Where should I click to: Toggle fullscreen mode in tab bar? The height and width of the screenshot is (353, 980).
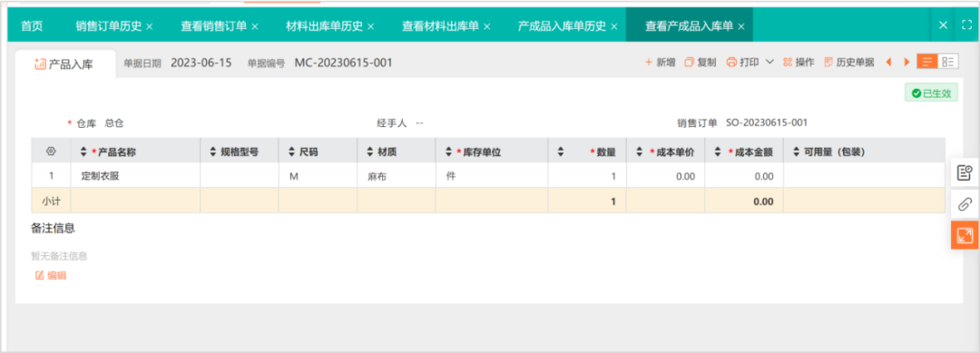966,25
